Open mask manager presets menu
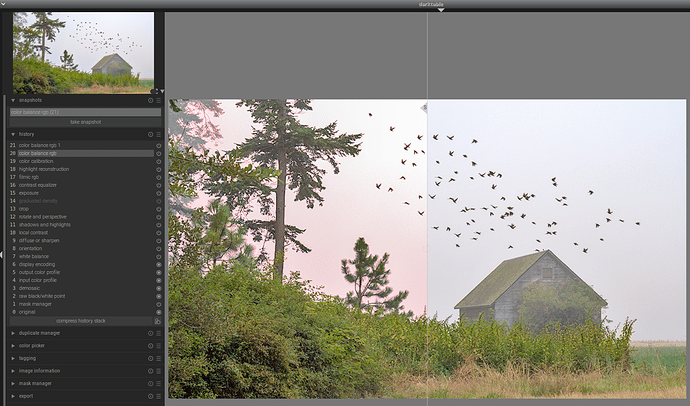 tap(158, 384)
